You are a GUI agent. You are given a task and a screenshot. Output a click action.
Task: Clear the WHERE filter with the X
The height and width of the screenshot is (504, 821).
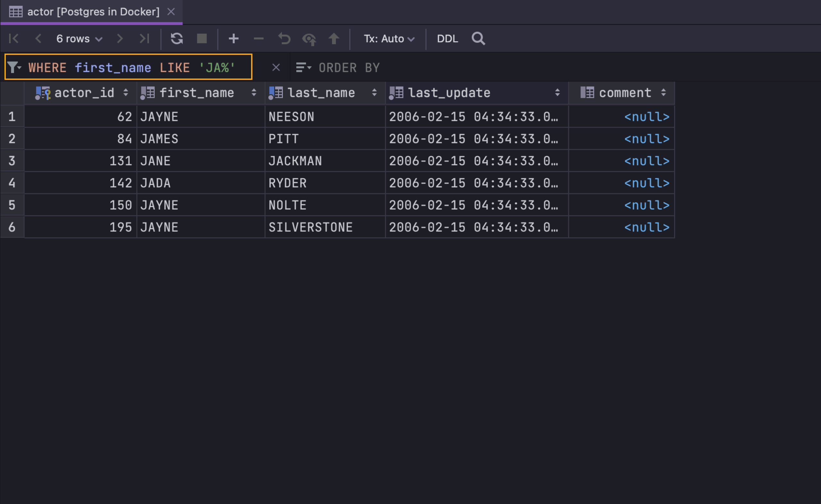coord(276,68)
